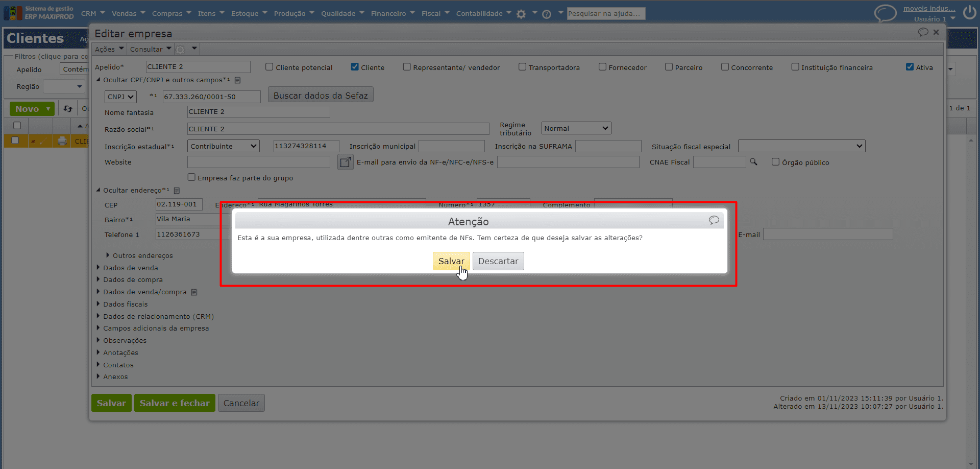Click Descartar in the Atenção dialog
Screen dimensions: 980x469
(498, 261)
